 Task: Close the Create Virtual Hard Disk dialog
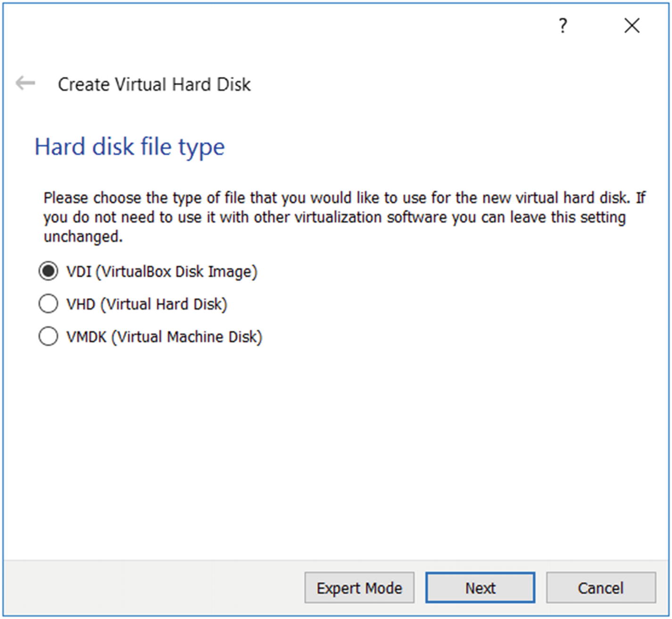pos(632,25)
